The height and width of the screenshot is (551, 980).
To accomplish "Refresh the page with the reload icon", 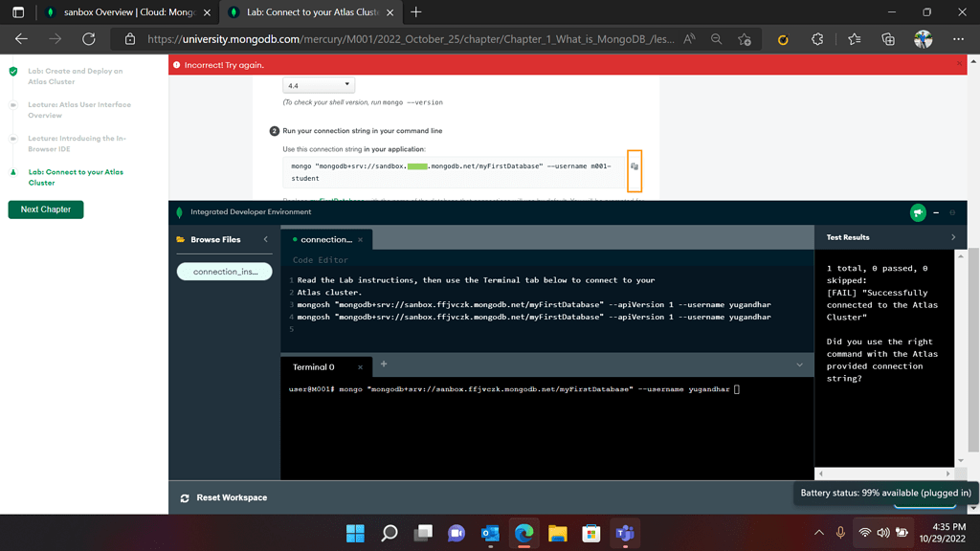I will (87, 39).
